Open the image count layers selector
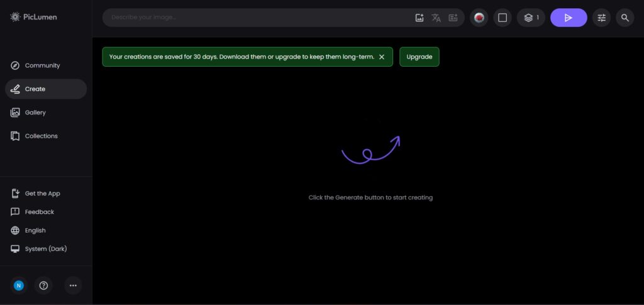Image resolution: width=644 pixels, height=305 pixels. [531, 18]
